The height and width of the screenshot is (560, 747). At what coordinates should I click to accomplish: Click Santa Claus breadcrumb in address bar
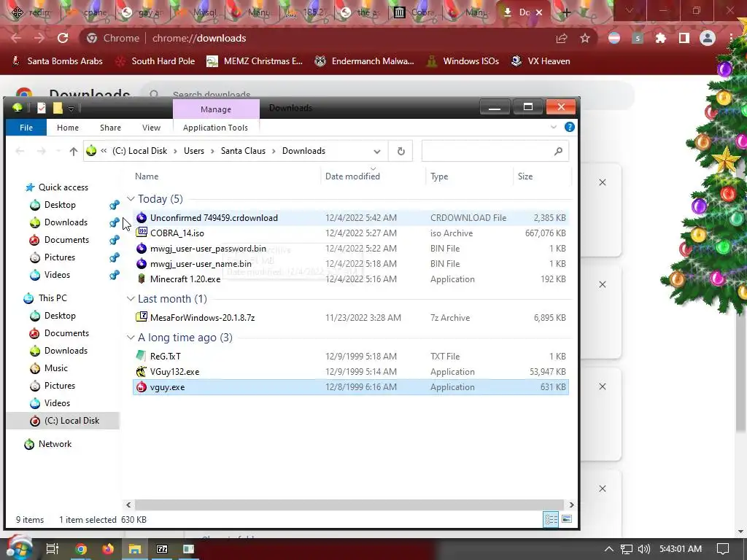(243, 151)
